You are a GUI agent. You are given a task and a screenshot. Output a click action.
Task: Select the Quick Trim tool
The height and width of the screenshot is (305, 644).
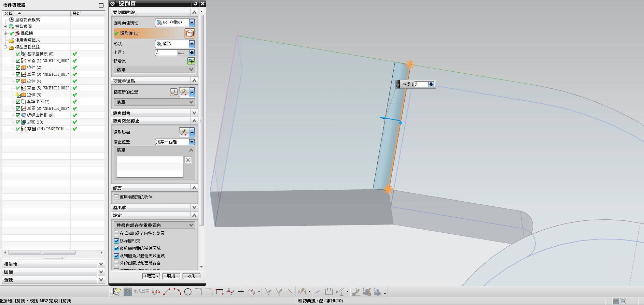click(x=268, y=292)
